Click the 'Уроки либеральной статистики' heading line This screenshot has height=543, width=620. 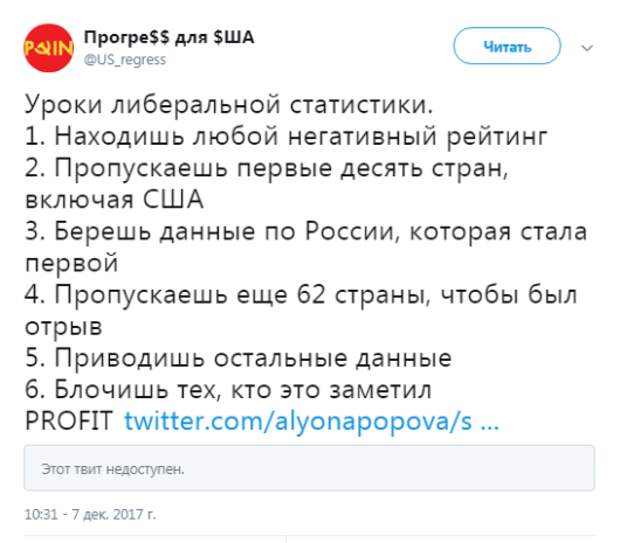point(229,105)
